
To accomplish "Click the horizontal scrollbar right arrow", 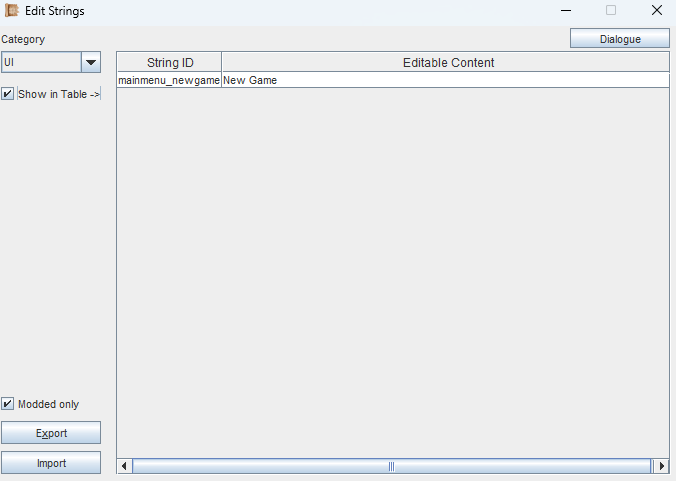I will [x=661, y=466].
